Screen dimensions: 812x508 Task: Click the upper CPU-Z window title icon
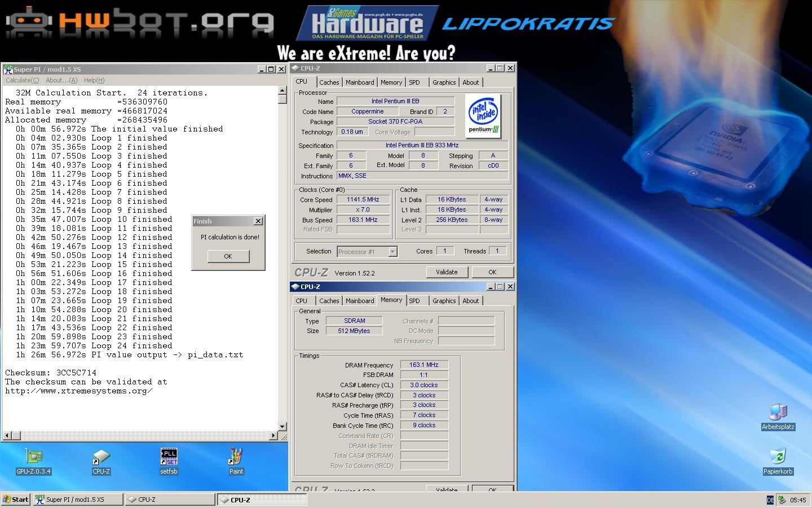point(295,68)
